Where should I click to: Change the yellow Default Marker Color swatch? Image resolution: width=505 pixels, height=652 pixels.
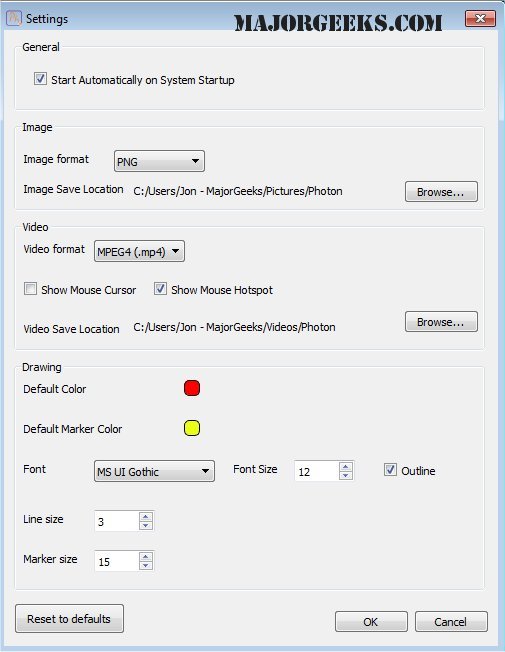[192, 428]
